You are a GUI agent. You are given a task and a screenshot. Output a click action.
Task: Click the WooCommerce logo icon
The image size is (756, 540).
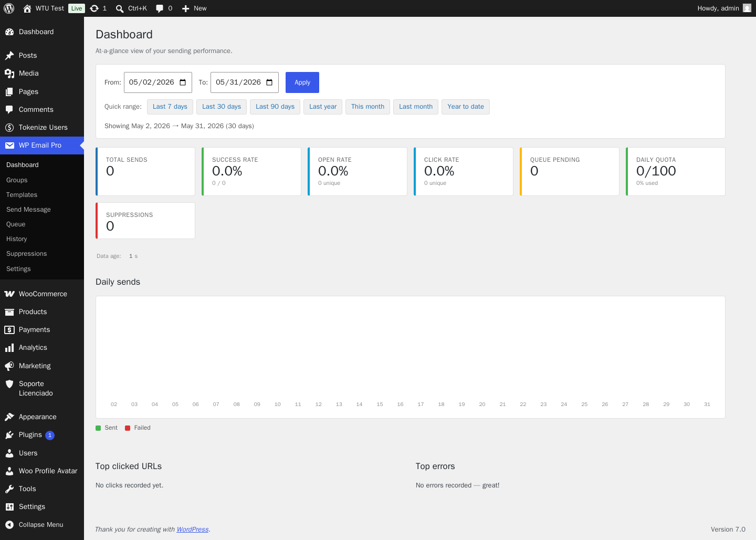[9, 294]
